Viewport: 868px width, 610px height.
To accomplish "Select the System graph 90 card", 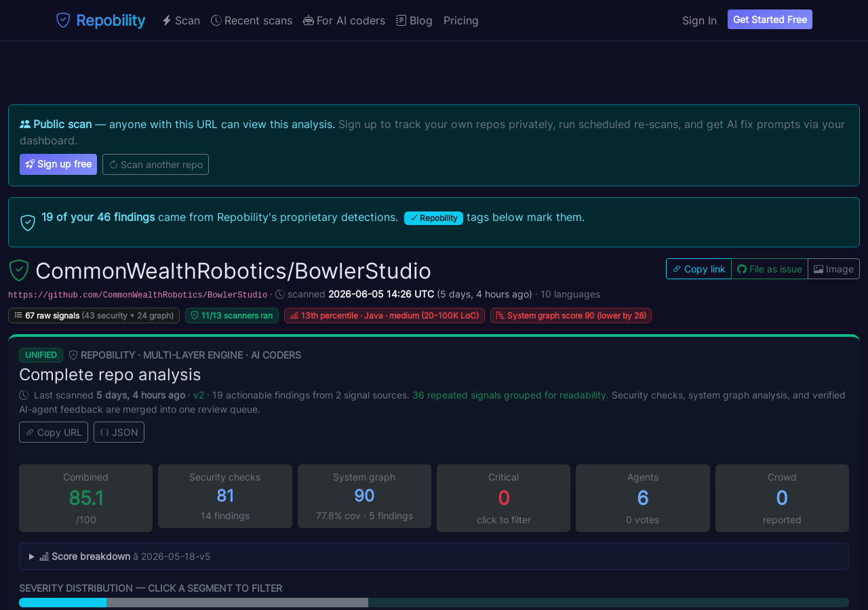I will tap(364, 496).
